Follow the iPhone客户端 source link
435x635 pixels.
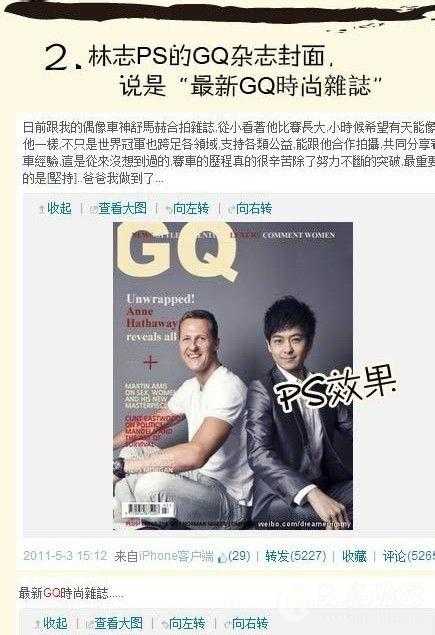[x=176, y=556]
